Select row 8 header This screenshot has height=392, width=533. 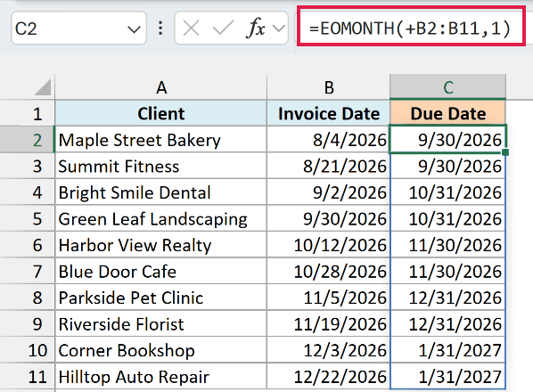(x=28, y=297)
